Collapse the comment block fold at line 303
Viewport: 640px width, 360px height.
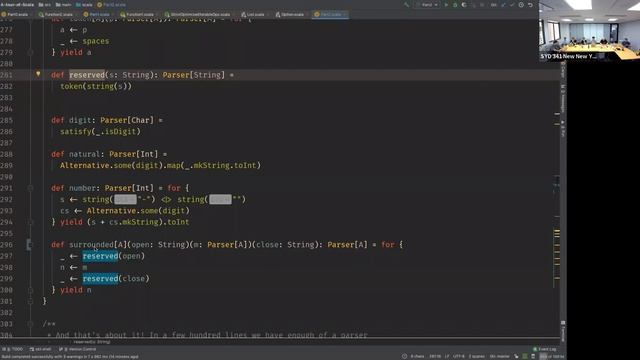point(30,324)
